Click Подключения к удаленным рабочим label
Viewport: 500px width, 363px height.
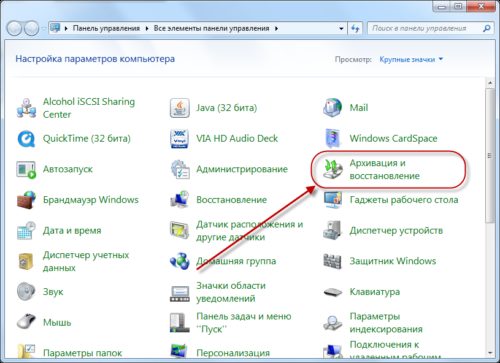pos(395,351)
